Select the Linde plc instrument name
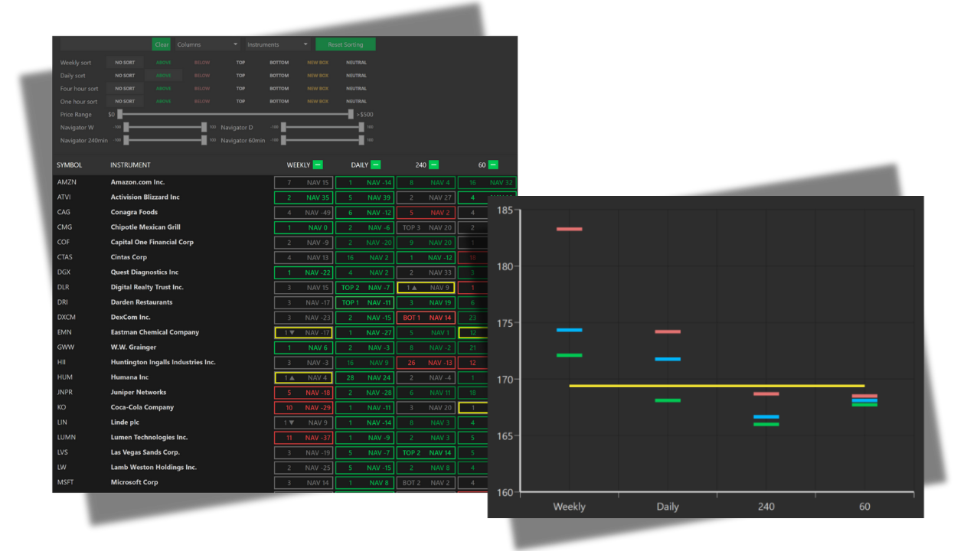 125,422
